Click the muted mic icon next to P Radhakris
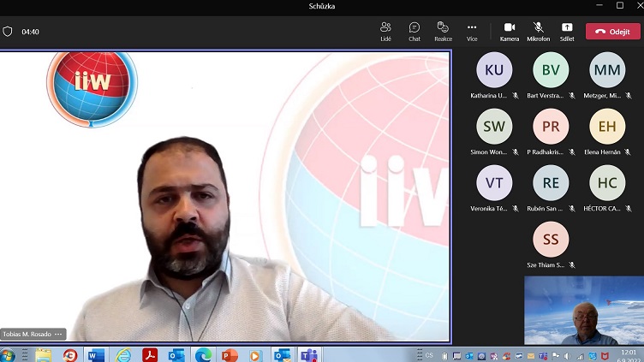Screen dimensions: 644x362 (x=572, y=152)
